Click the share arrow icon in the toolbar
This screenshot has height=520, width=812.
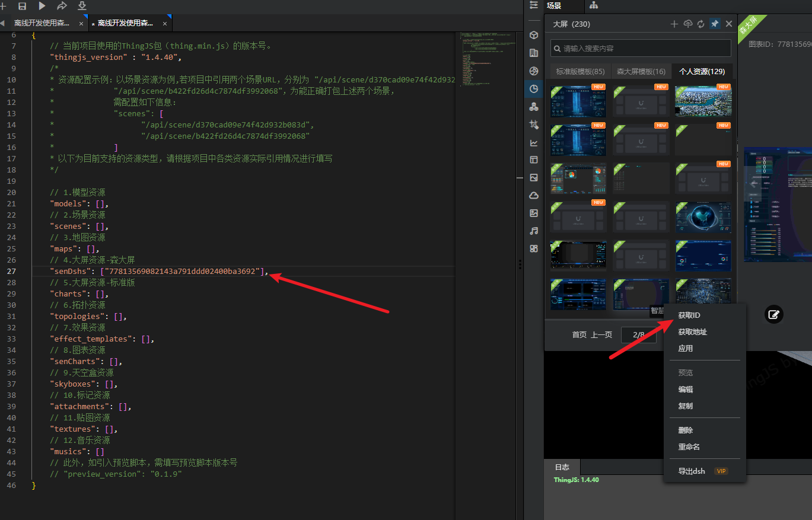(62, 6)
